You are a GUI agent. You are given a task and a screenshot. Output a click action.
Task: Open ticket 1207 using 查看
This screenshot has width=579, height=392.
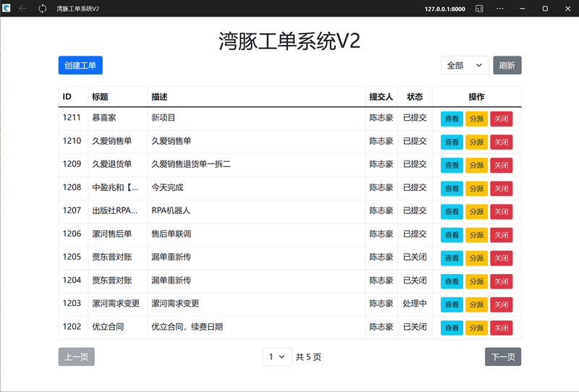pos(452,212)
